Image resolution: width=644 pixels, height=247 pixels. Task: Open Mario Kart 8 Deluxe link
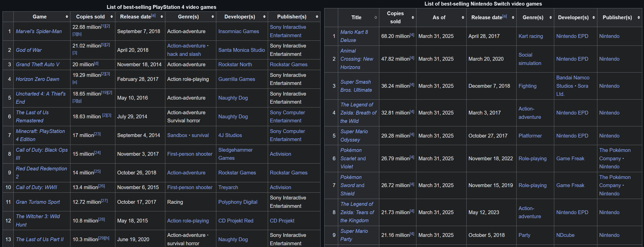354,36
